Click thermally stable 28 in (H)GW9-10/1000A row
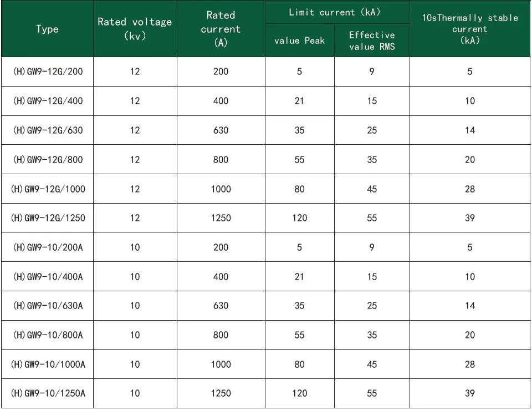Screen dimensions: 532x410 (470, 364)
